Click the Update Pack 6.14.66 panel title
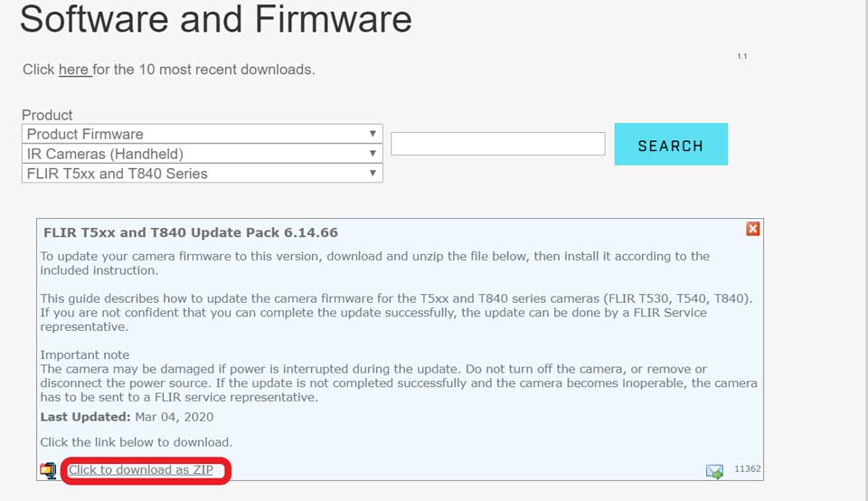The image size is (868, 501). (x=191, y=232)
